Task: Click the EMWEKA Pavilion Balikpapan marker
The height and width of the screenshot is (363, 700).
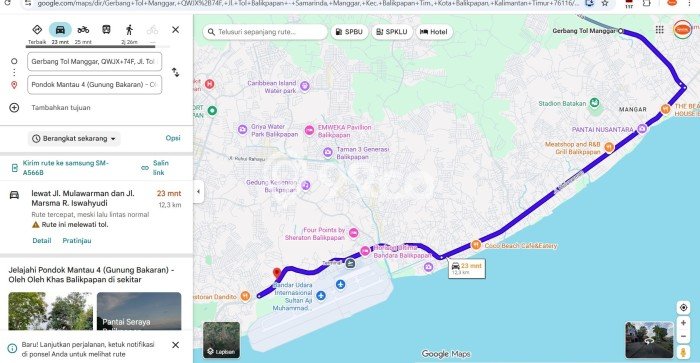Action: coord(309,130)
